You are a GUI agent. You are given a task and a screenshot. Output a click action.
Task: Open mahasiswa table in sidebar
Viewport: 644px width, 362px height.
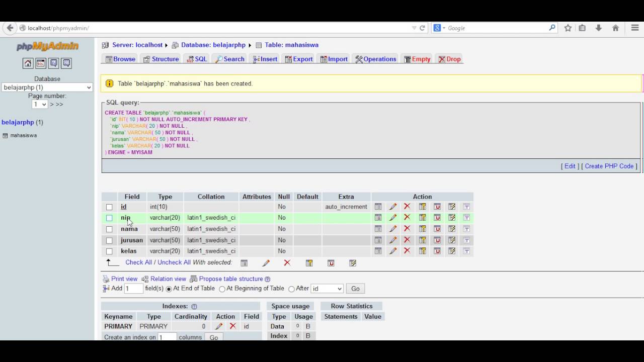(23, 135)
